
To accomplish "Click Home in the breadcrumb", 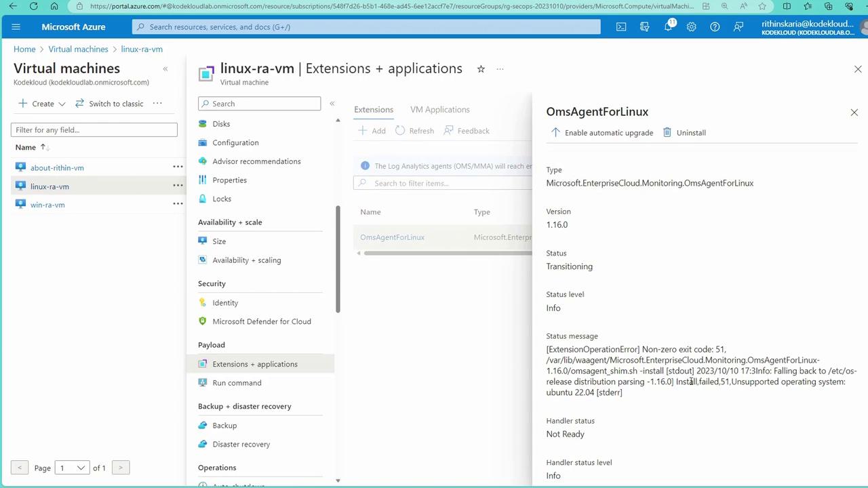I will [24, 49].
